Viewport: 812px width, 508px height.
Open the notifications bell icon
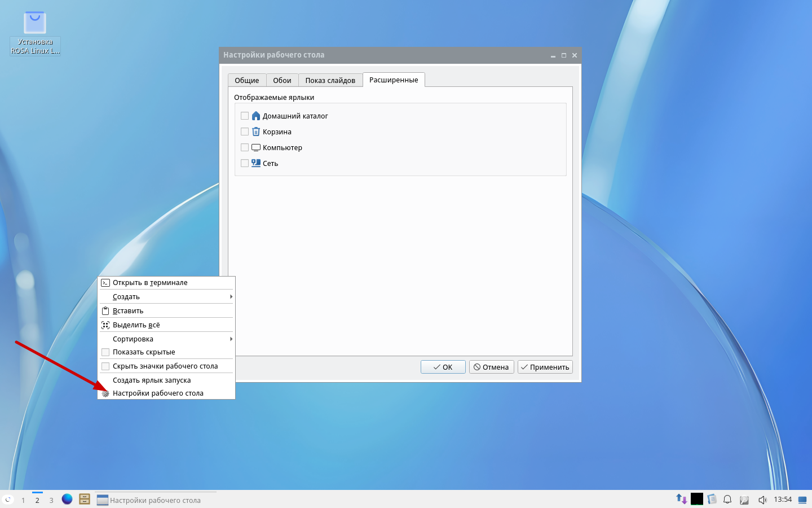point(727,499)
